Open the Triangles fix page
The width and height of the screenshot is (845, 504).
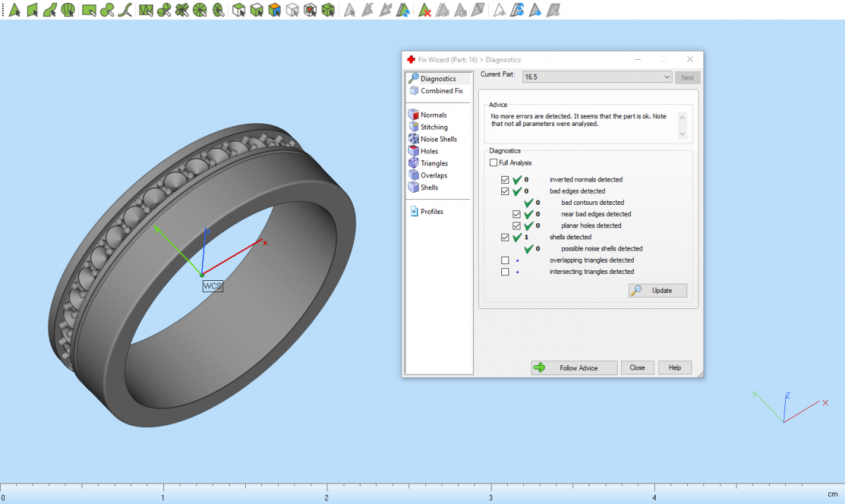click(x=434, y=163)
